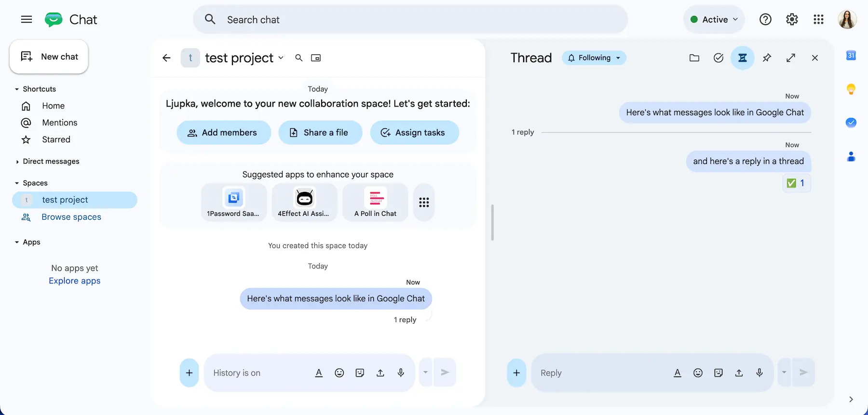Open 1Password suggested app
868x415 pixels.
[x=234, y=202]
